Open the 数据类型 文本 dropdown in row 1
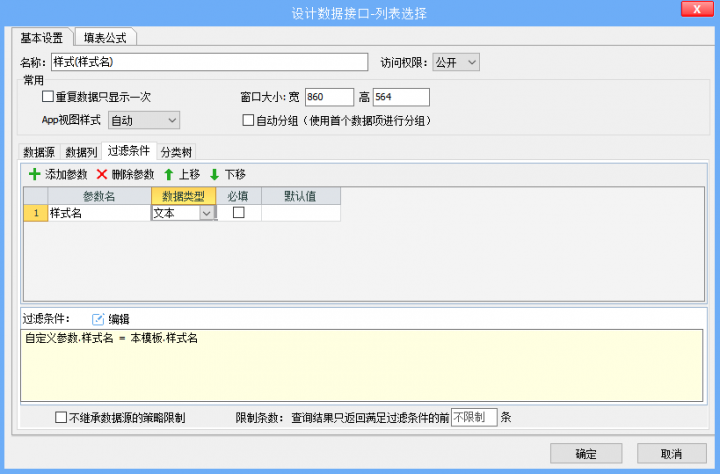This screenshot has width=720, height=474. pyautogui.click(x=207, y=213)
